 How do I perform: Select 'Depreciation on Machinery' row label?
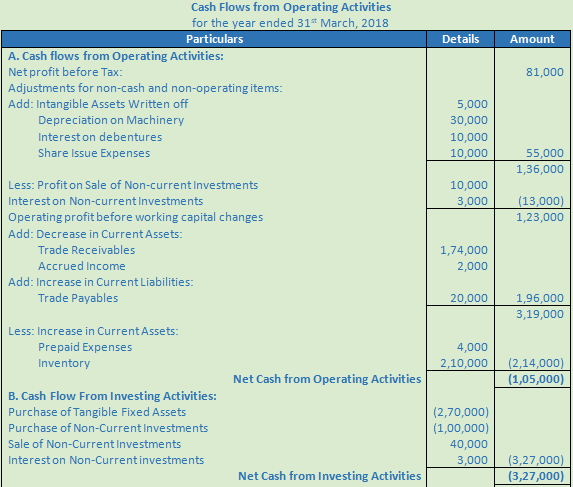point(111,120)
